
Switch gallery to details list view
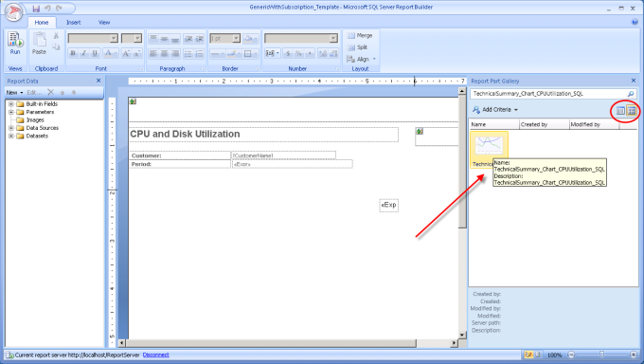(x=620, y=110)
